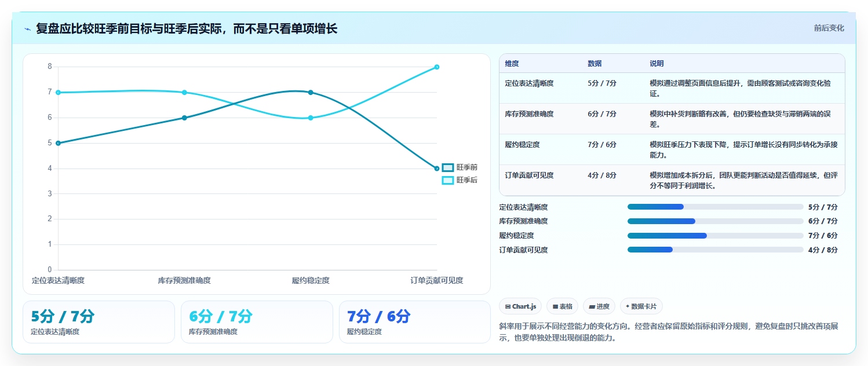Click the 库存预测准确度 progress bar

pos(716,221)
